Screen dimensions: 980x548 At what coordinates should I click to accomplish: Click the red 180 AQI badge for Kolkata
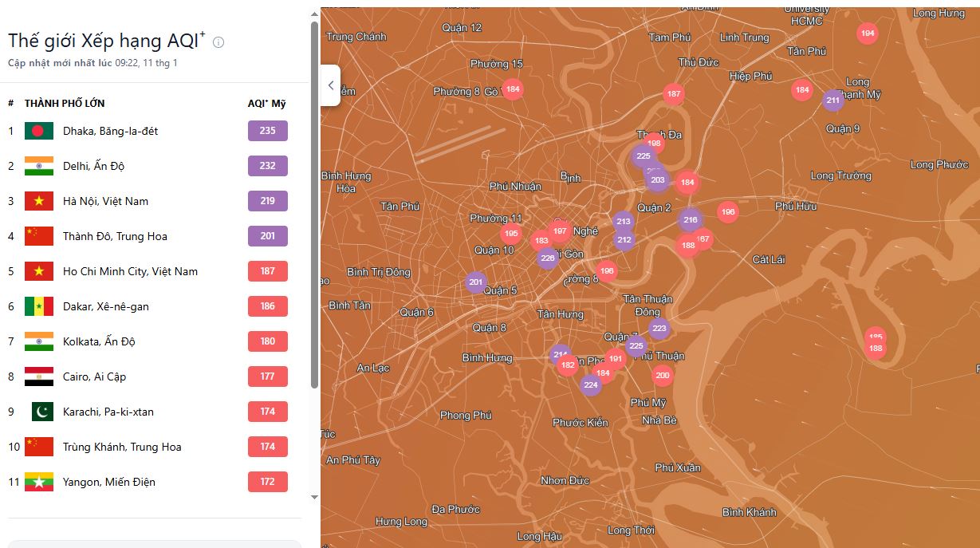[x=267, y=341]
